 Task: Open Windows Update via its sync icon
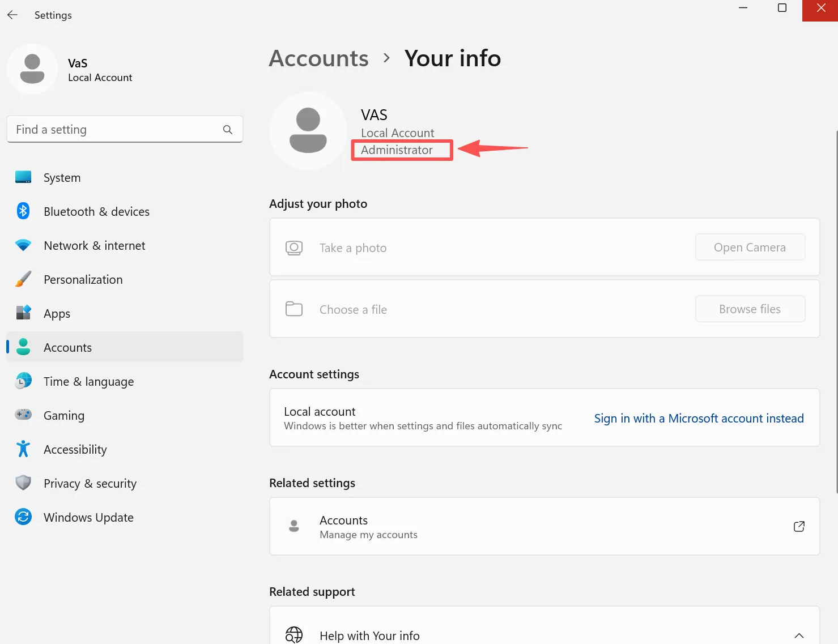pos(23,517)
